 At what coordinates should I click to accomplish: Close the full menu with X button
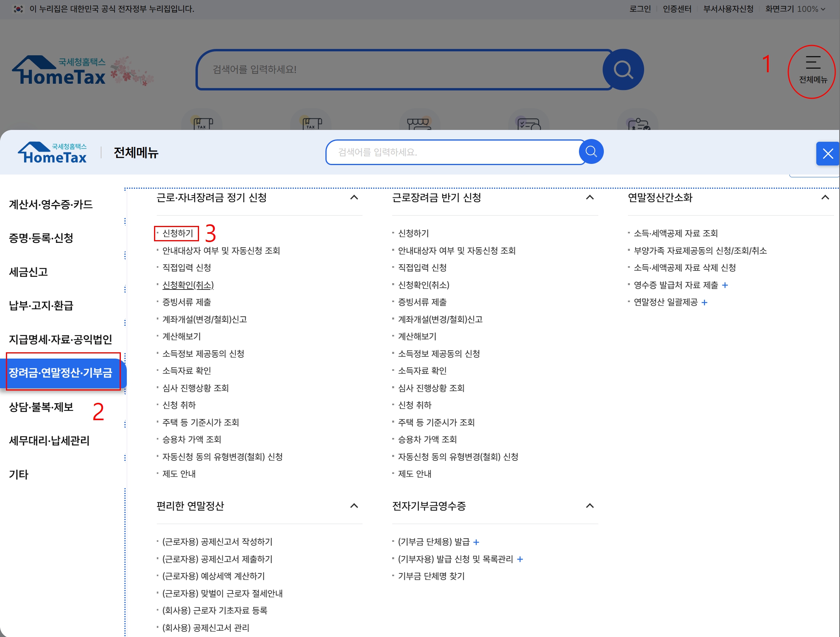[827, 154]
